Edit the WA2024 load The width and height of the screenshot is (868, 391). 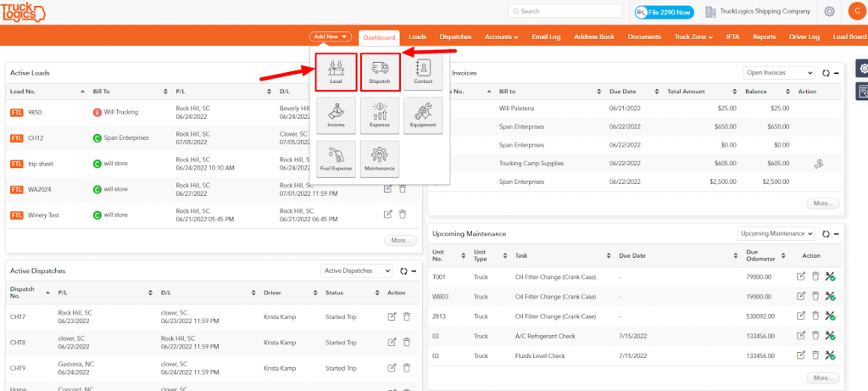click(388, 189)
